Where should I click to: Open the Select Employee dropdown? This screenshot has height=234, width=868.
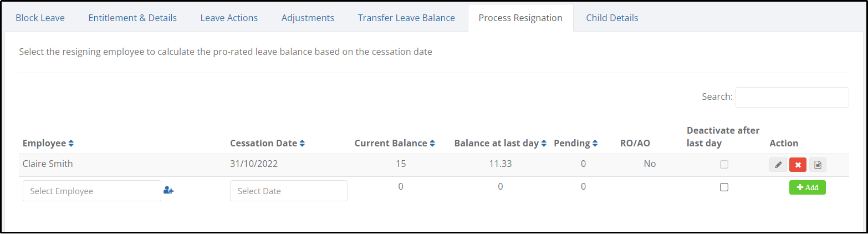(92, 191)
